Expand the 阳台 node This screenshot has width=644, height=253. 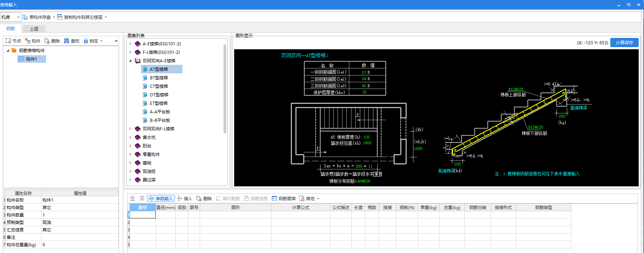(130, 146)
